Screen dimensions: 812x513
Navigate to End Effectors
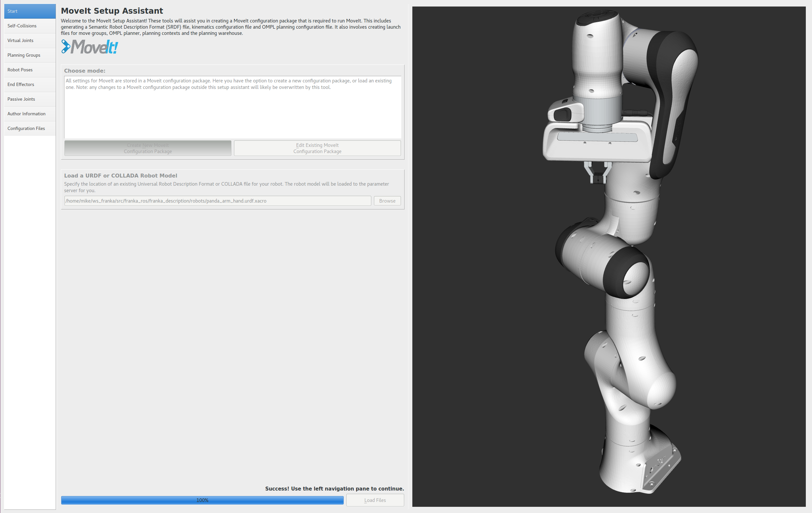click(x=30, y=84)
